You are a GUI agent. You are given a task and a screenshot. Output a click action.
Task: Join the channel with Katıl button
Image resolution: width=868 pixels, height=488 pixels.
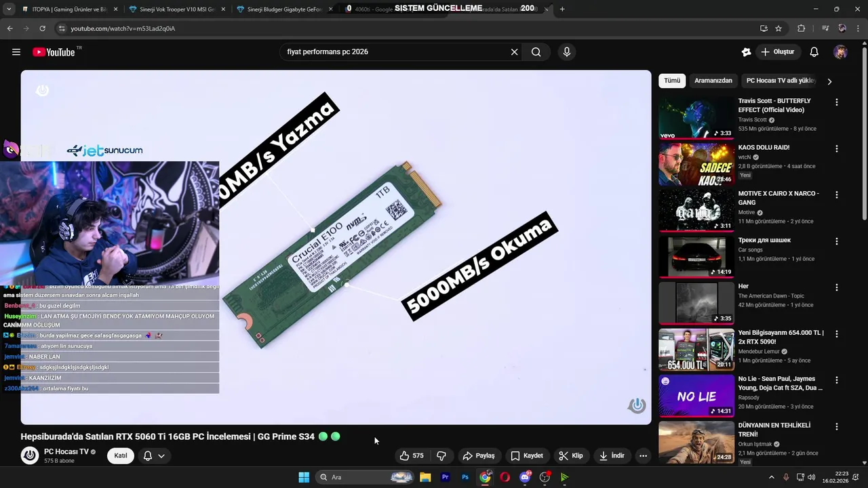120,455
